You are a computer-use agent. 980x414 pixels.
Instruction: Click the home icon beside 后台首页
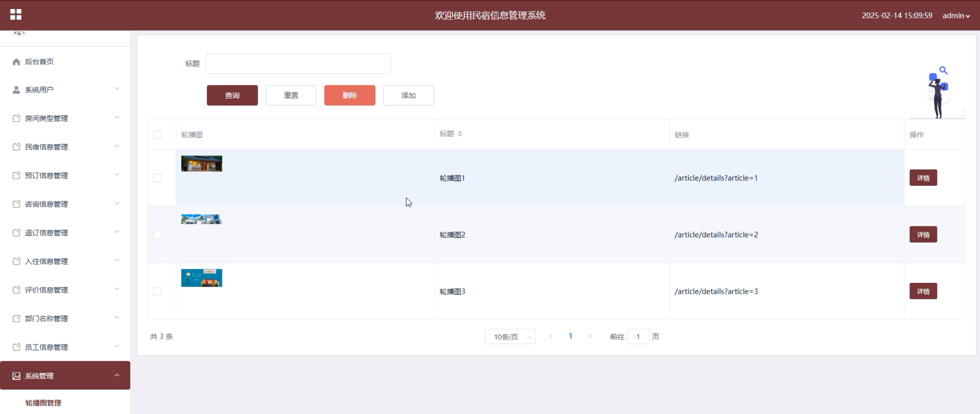[x=16, y=62]
